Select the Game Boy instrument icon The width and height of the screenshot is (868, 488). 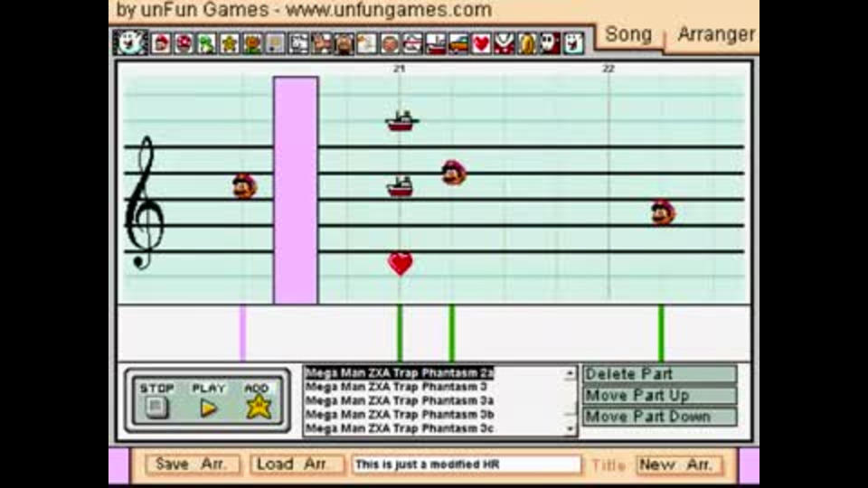275,43
